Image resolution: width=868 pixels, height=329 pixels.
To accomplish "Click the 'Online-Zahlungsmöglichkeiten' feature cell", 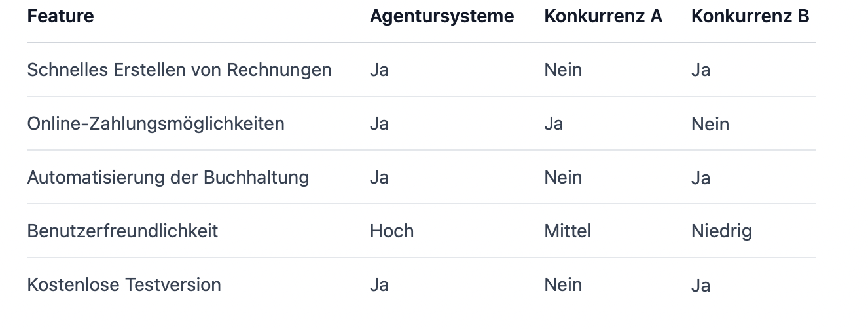I will (156, 124).
